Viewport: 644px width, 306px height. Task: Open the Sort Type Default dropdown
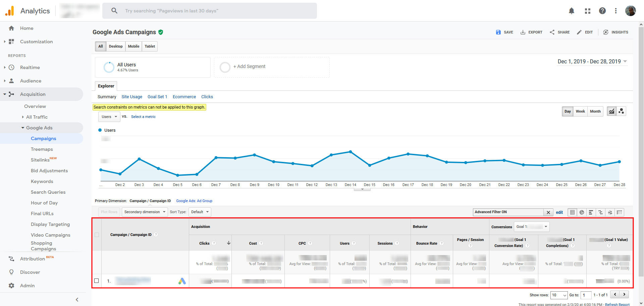point(200,212)
